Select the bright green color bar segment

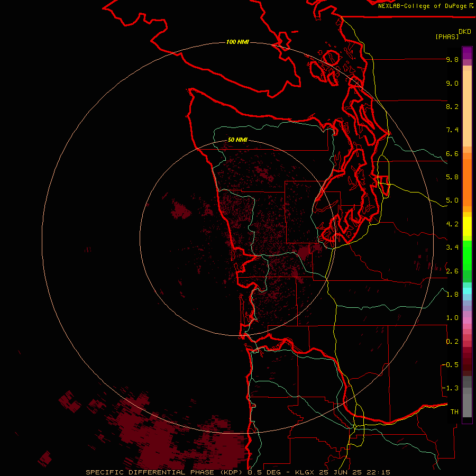click(x=467, y=255)
